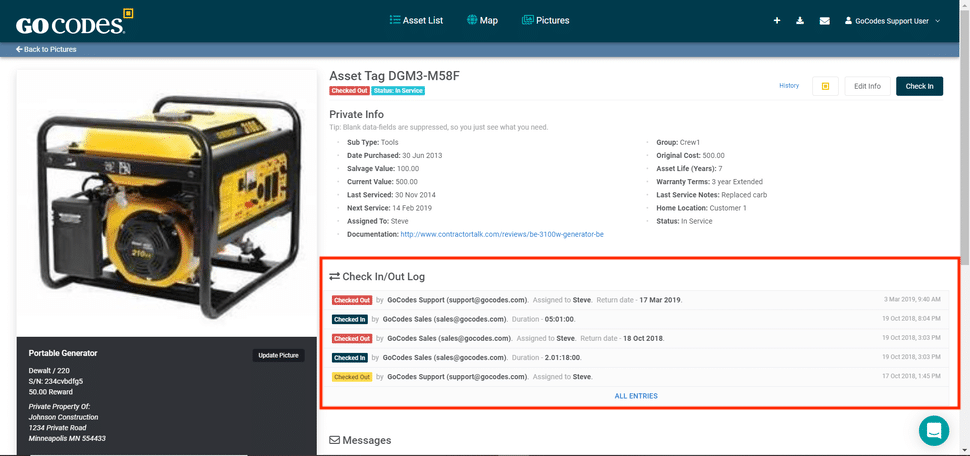970x456 pixels.
Task: Click the yellow QR label icon button
Action: 825,86
